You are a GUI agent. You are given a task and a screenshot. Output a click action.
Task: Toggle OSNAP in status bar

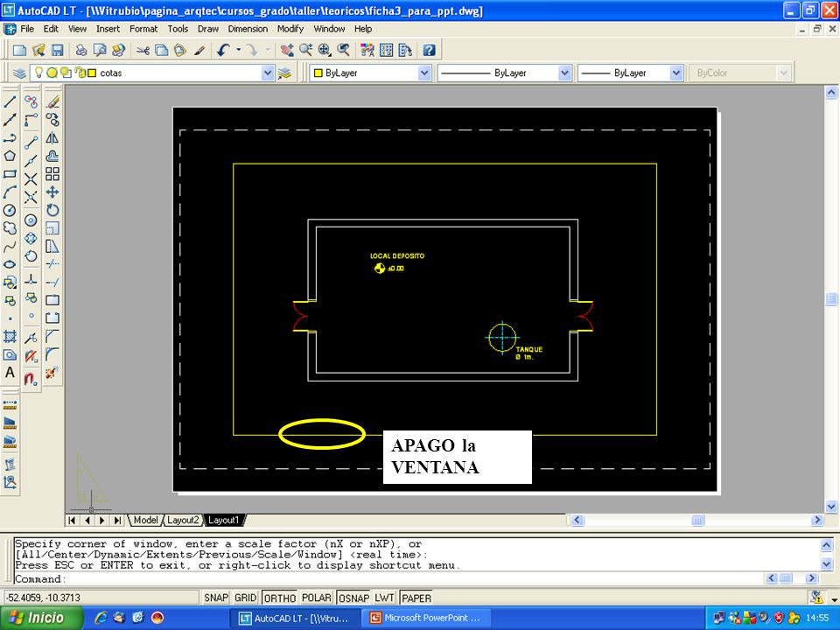click(353, 598)
